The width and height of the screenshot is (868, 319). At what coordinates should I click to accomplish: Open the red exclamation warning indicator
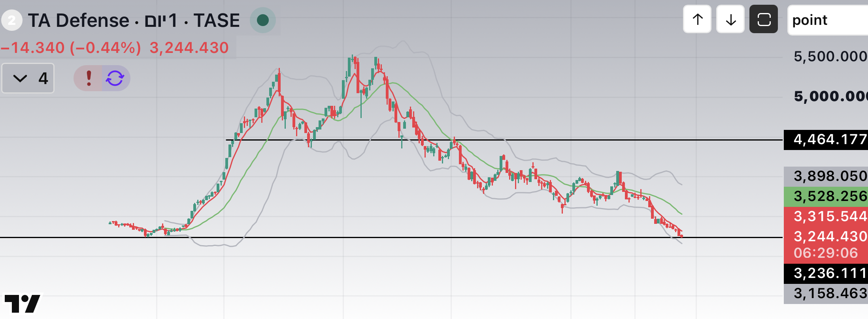tap(89, 78)
